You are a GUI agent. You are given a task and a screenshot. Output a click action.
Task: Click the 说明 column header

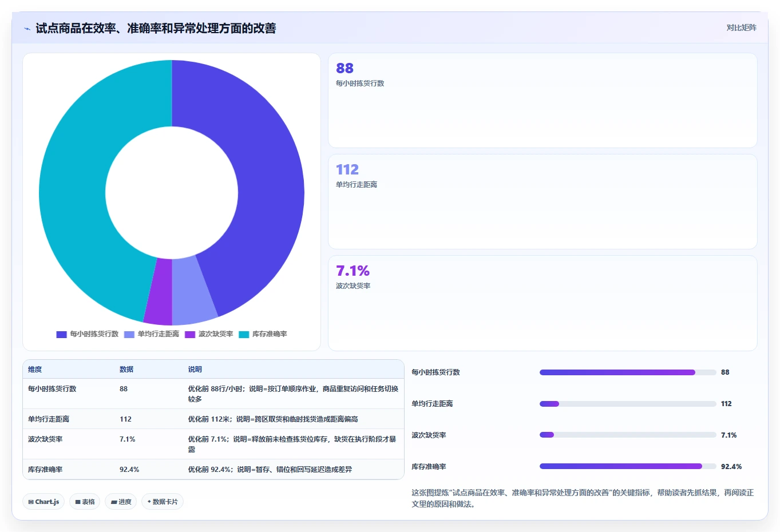coord(195,370)
